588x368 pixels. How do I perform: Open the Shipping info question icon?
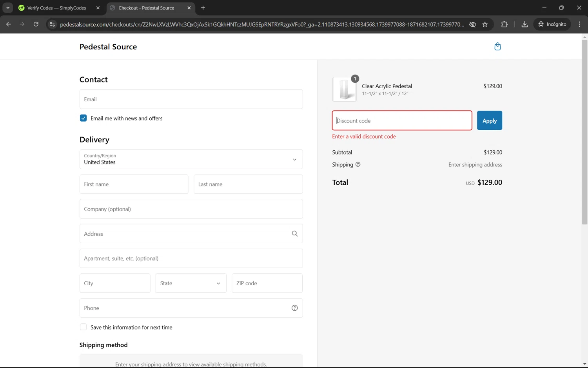point(358,164)
